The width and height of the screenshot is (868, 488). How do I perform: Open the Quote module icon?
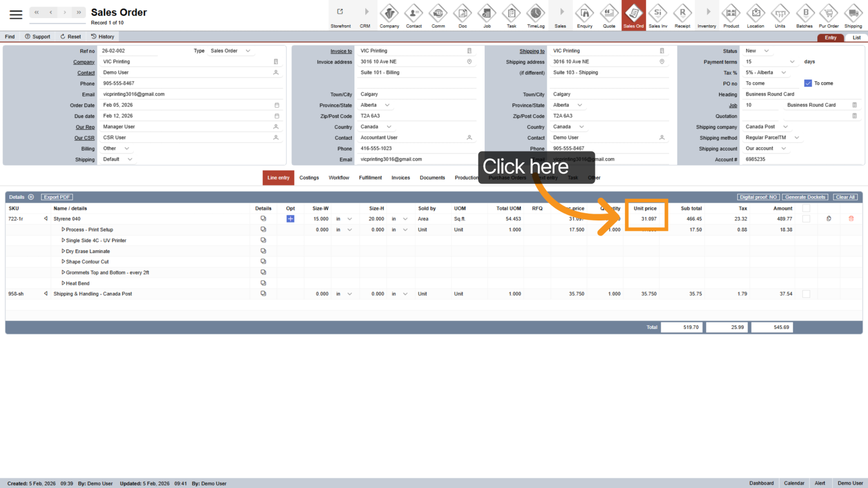(x=609, y=15)
